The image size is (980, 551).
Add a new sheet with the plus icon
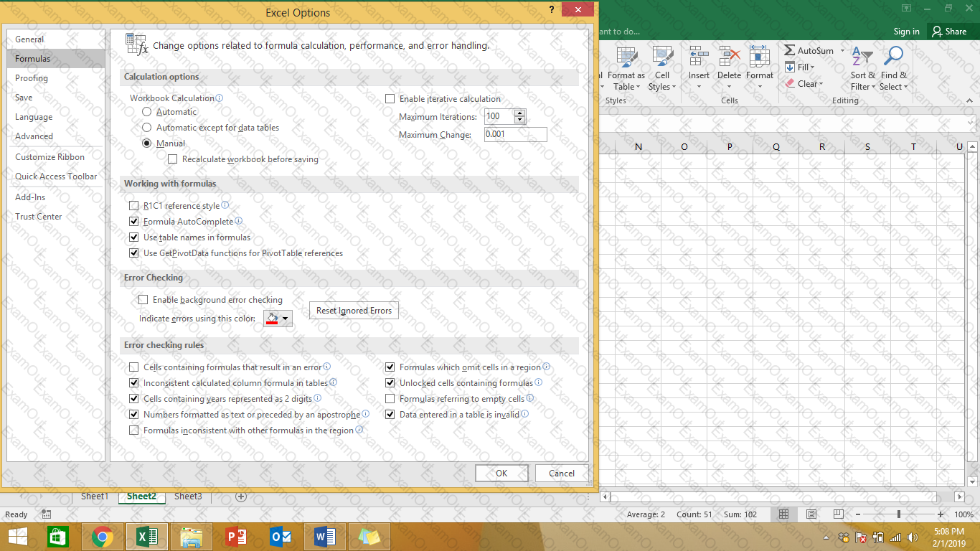click(x=241, y=496)
